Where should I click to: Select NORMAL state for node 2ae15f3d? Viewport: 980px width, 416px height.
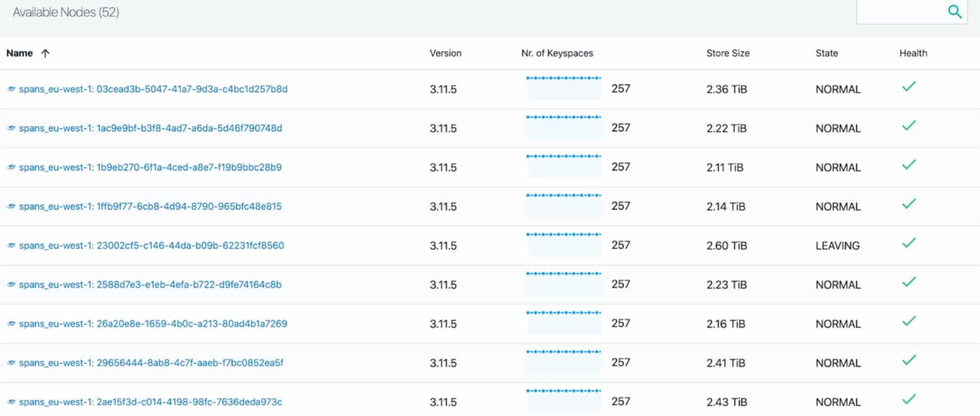point(838,402)
